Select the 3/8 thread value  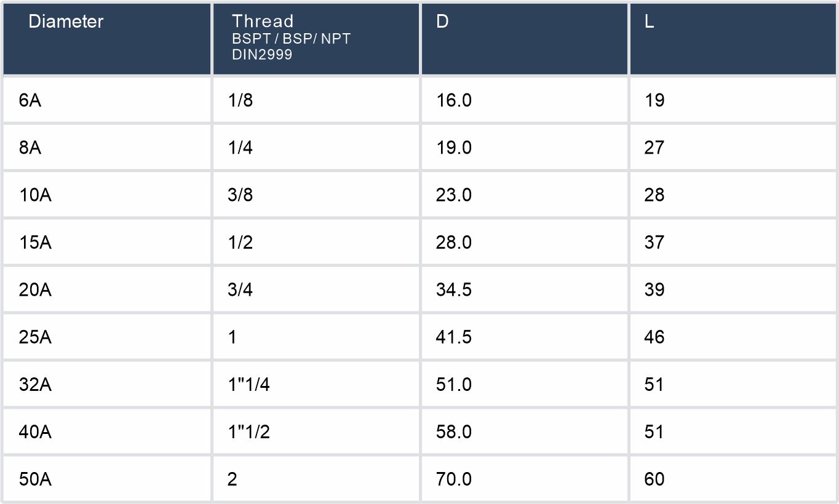(x=241, y=195)
